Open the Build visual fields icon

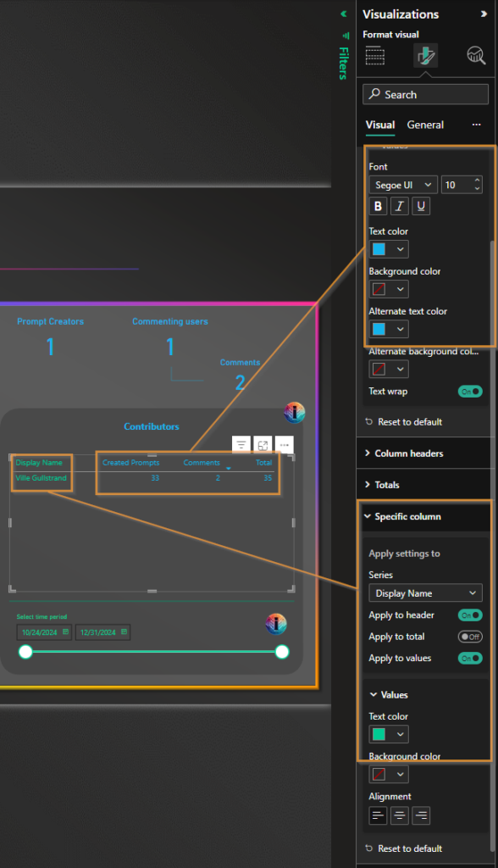pyautogui.click(x=374, y=55)
